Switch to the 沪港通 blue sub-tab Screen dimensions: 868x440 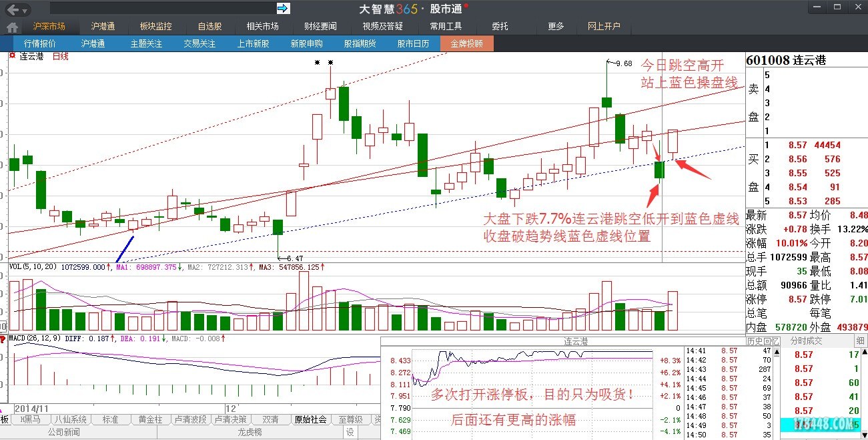click(x=93, y=43)
